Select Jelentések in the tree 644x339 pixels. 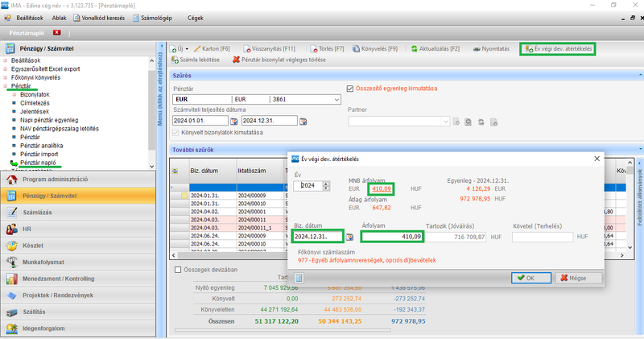coord(35,112)
